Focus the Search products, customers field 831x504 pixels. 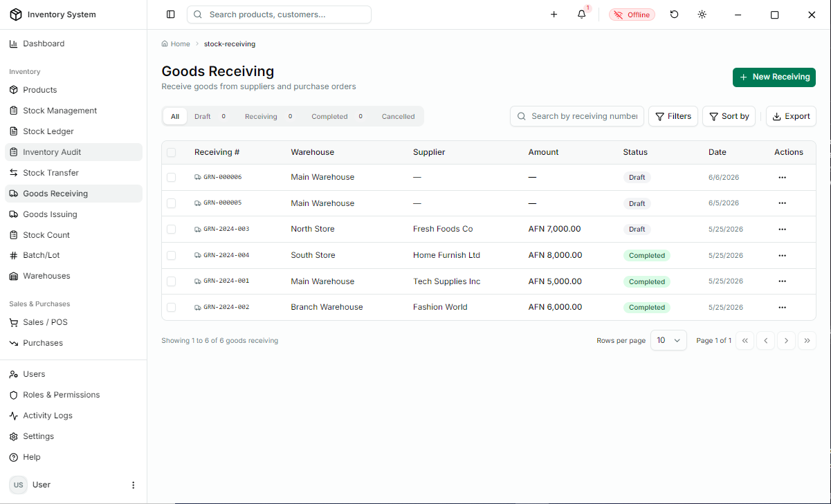(x=279, y=15)
